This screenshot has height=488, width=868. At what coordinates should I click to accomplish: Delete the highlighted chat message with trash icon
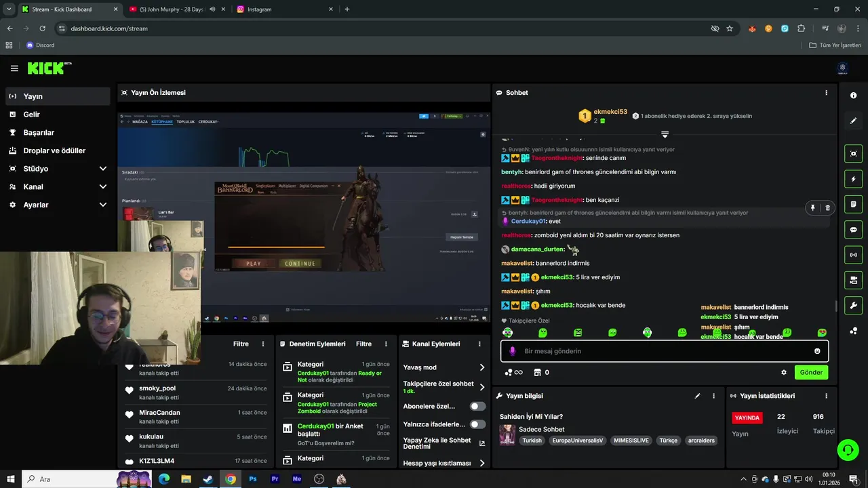coord(827,208)
